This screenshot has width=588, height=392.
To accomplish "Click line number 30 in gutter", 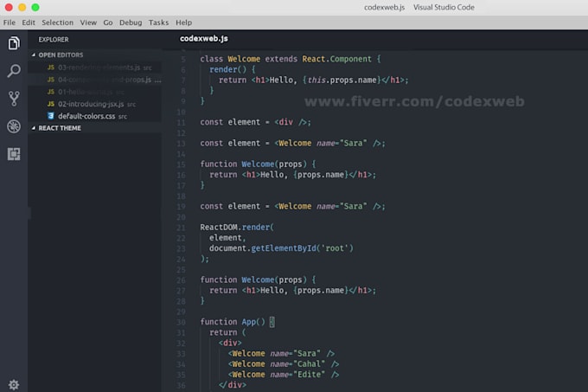I will coord(181,322).
